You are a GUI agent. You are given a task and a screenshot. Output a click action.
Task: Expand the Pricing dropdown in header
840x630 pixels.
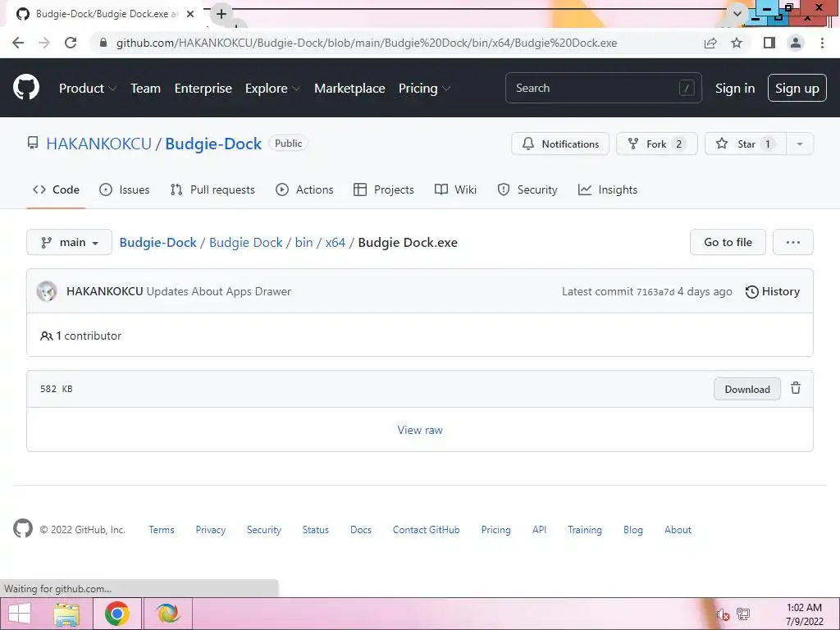(x=424, y=89)
